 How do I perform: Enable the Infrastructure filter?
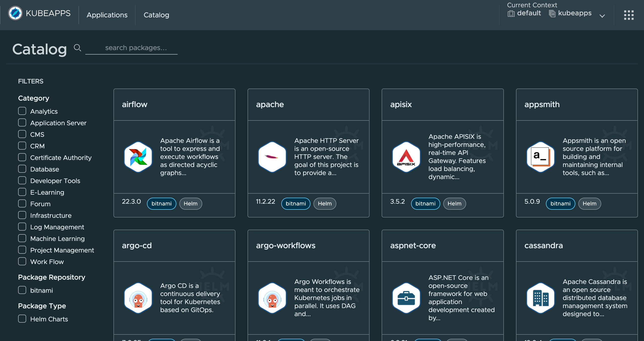click(22, 215)
